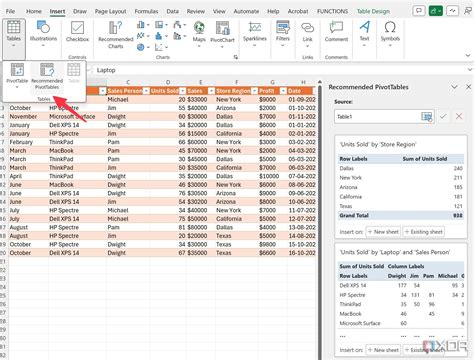Switch to the Review tab
The height and width of the screenshot is (360, 474).
coord(196,11)
